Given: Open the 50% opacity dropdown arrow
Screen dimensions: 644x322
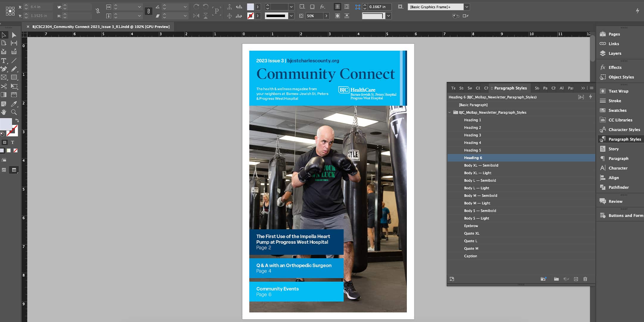Looking at the screenshot, I should (326, 16).
